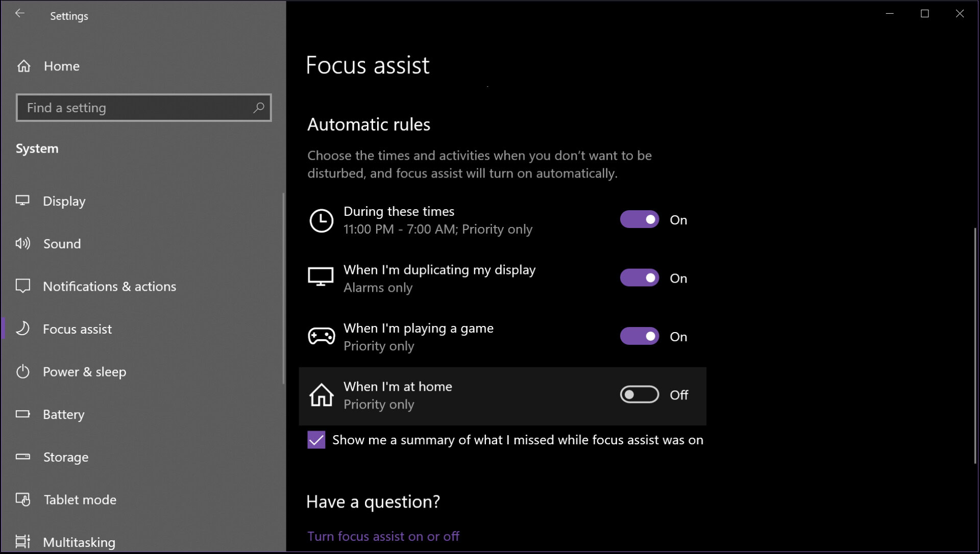Click the Focus assist sidebar icon
Viewport: 980px width, 554px height.
pyautogui.click(x=23, y=329)
